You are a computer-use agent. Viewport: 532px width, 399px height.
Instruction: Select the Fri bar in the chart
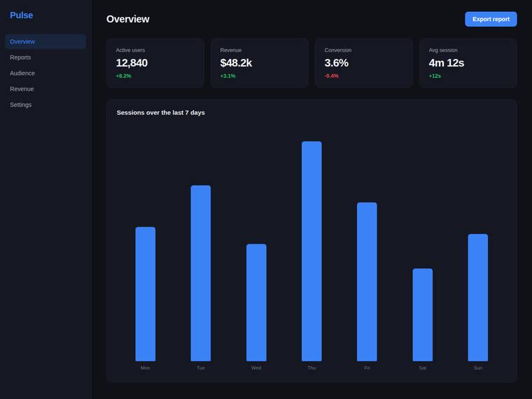coord(367,281)
